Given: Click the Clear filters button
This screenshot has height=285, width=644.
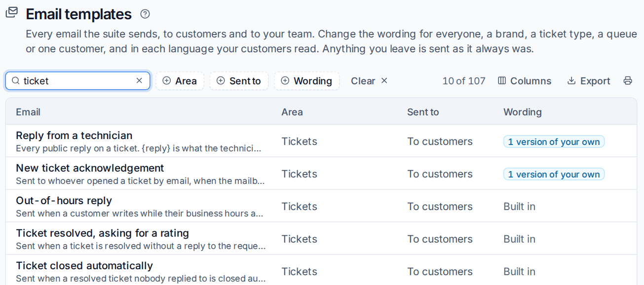Looking at the screenshot, I should (x=369, y=81).
